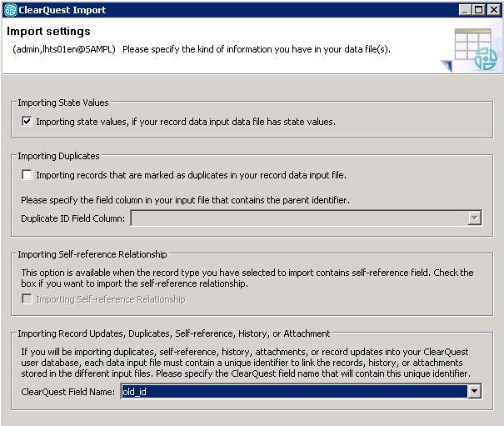Click the Importing Duplicates group label
The image size is (504, 426).
point(58,156)
